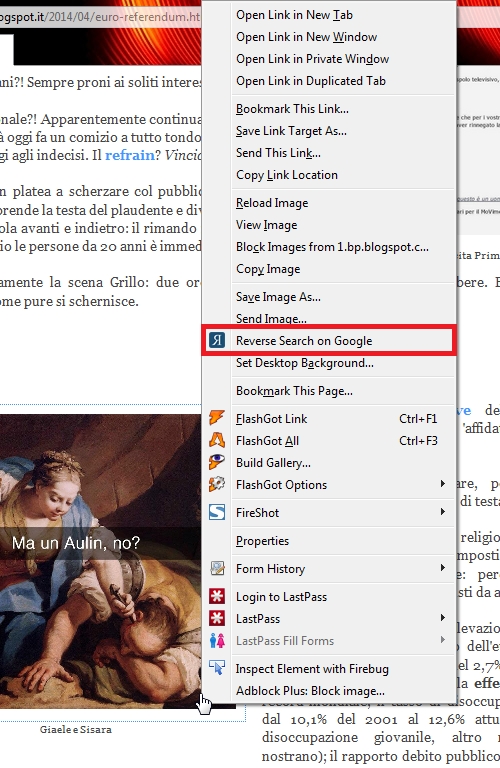Select Inspect Element with Firebug
Image resolution: width=500 pixels, height=768 pixels.
(329, 669)
